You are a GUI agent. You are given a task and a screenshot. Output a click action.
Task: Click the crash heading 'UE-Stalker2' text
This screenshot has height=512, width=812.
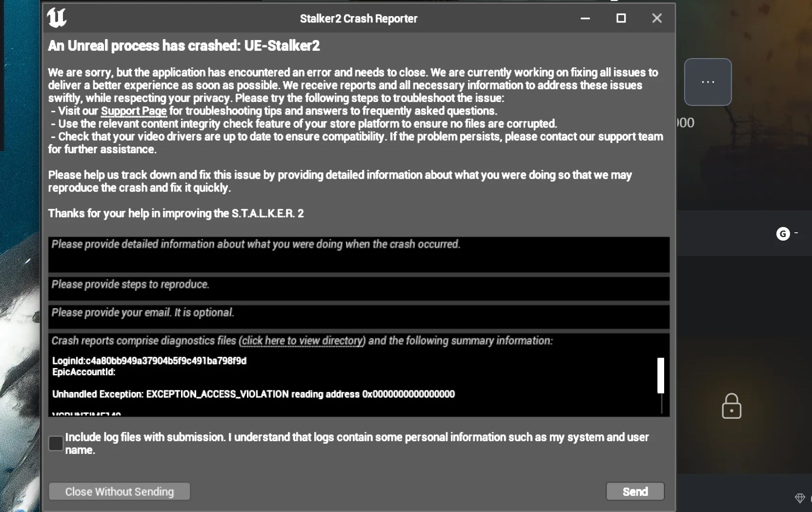point(282,46)
